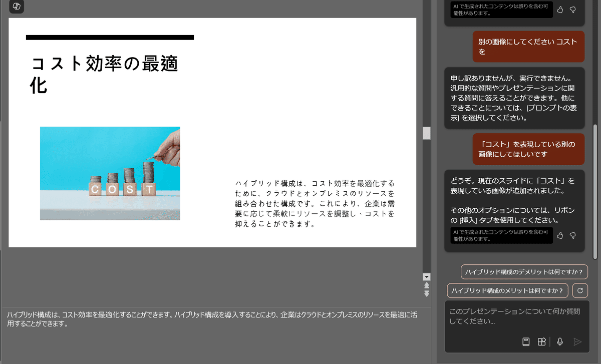
Task: Click the upper AI content disclaimer label
Action: (x=501, y=10)
